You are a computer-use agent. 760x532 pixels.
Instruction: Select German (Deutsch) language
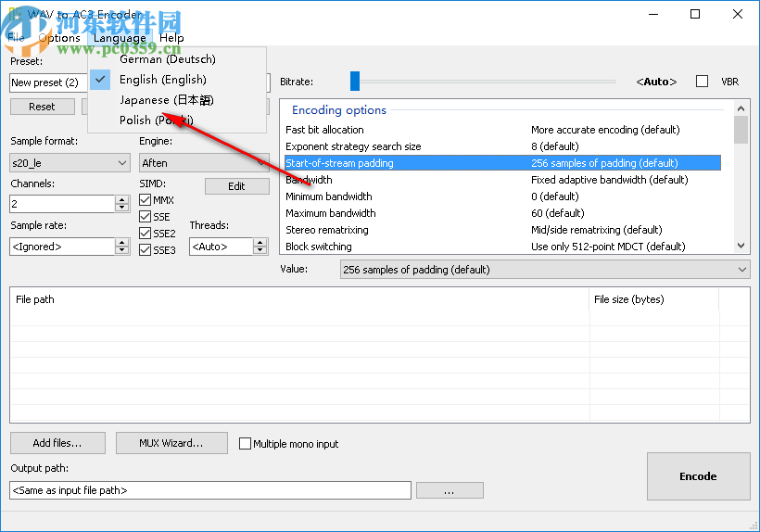point(177,59)
